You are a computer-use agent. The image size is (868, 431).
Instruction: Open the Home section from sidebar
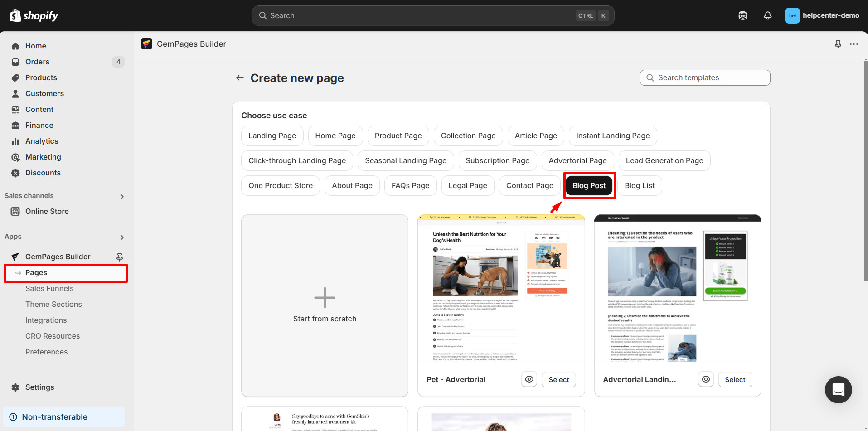36,46
